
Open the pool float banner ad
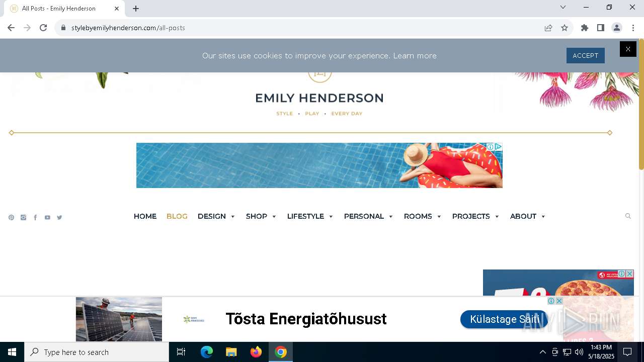[x=319, y=165]
